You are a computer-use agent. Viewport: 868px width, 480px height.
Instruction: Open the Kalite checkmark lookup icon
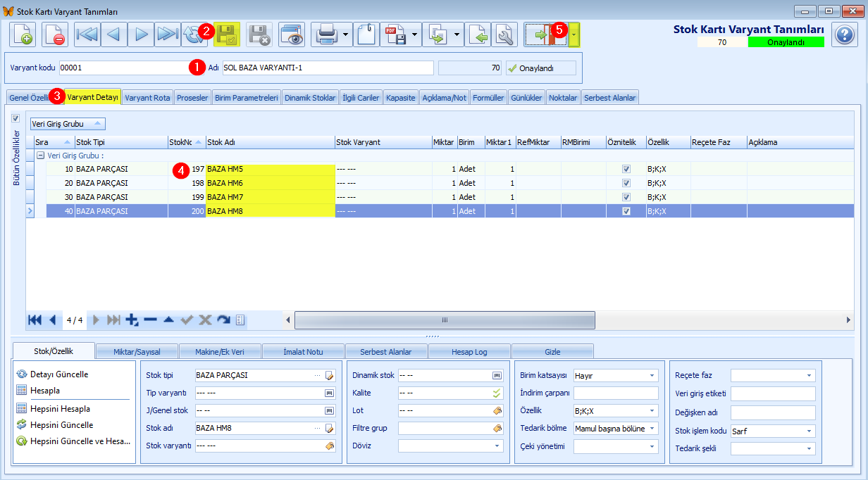click(x=497, y=393)
